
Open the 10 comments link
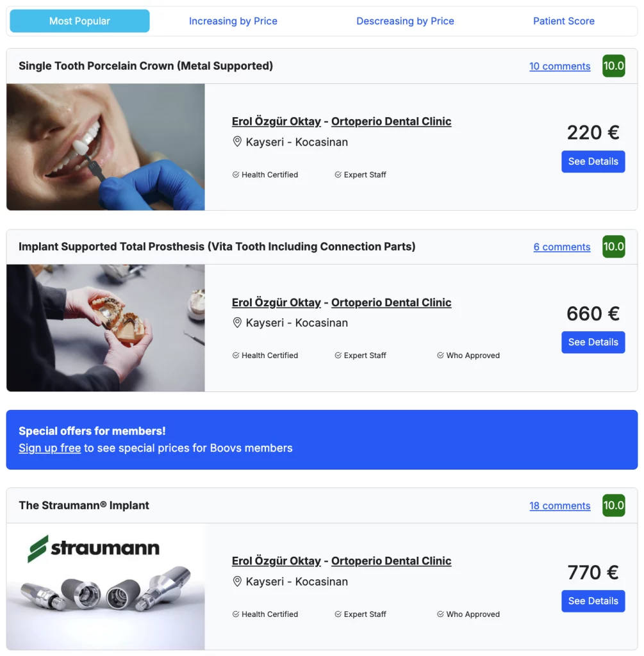(x=559, y=66)
